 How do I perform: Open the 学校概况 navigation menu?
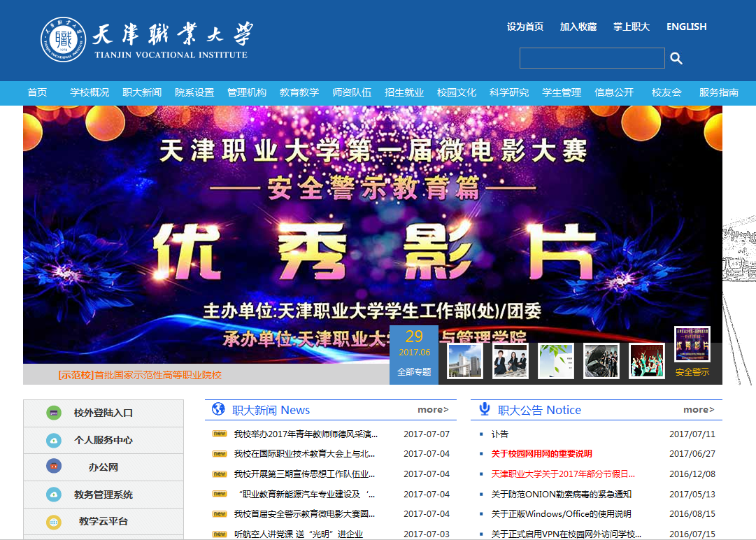click(x=90, y=92)
